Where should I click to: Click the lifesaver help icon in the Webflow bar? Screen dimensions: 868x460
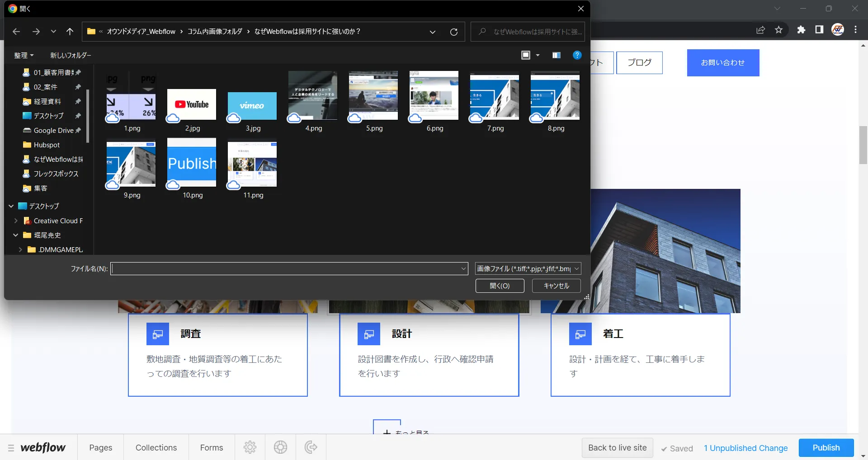[280, 447]
